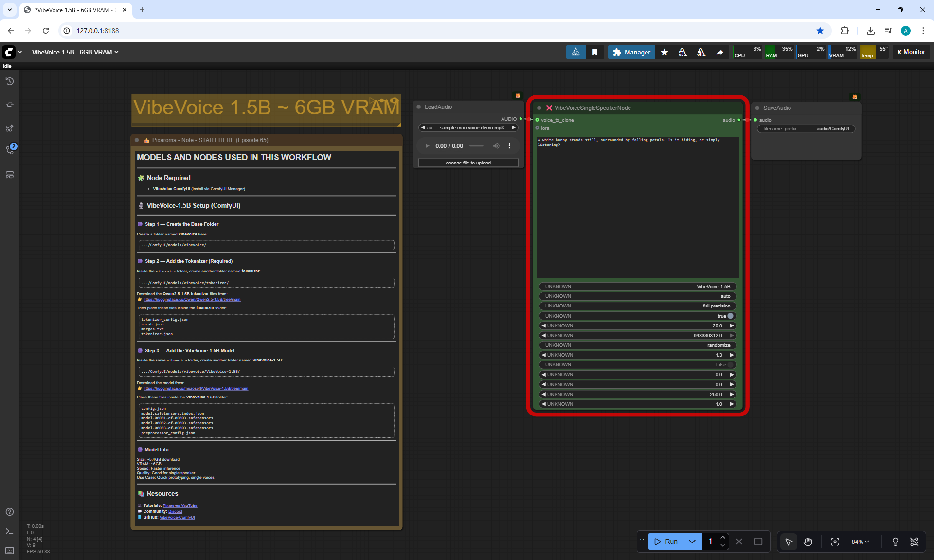
Task: Open the Manager menu
Action: [631, 52]
